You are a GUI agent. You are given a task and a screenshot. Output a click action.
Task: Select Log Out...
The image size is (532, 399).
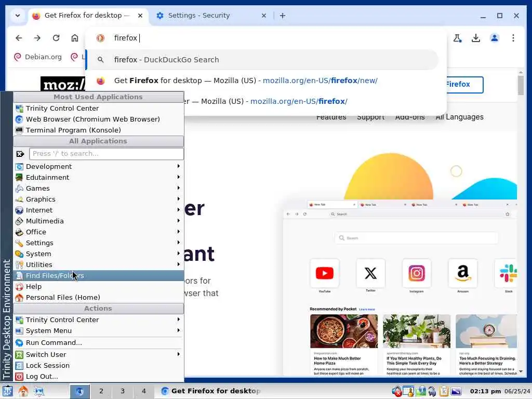99,377
